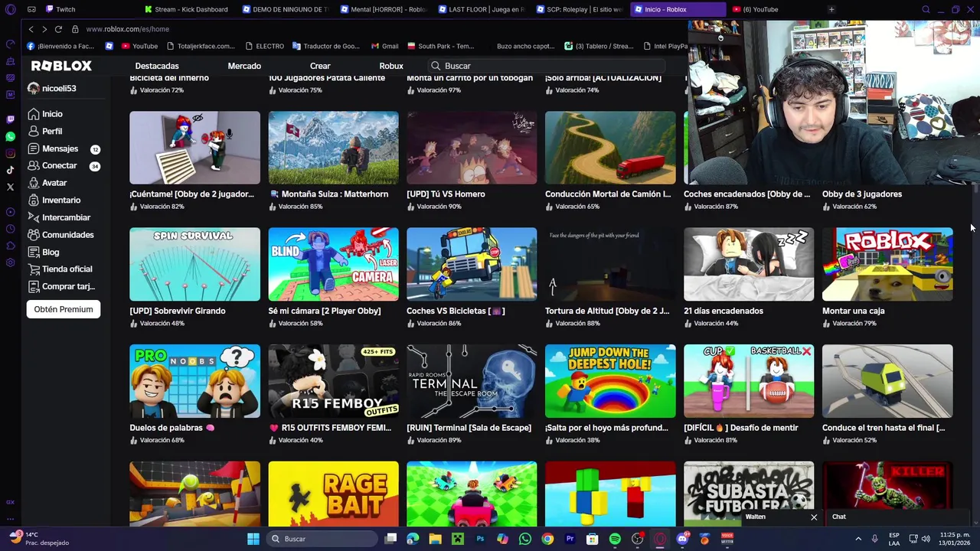
Task: Open the Gmail bookmark
Action: (384, 46)
